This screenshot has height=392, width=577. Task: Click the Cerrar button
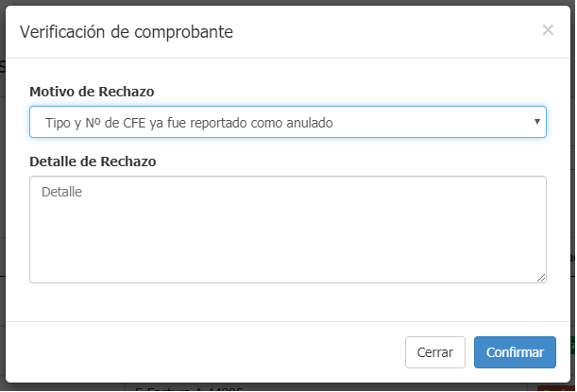point(435,352)
